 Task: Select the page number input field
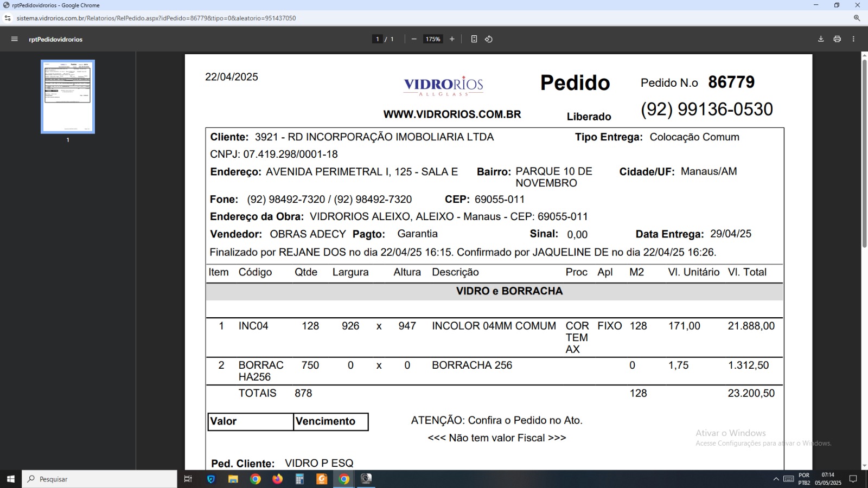pos(378,39)
